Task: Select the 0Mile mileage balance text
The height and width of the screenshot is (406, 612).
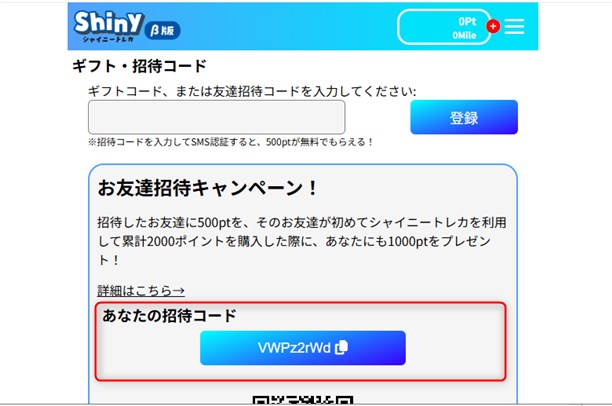Action: [x=464, y=35]
